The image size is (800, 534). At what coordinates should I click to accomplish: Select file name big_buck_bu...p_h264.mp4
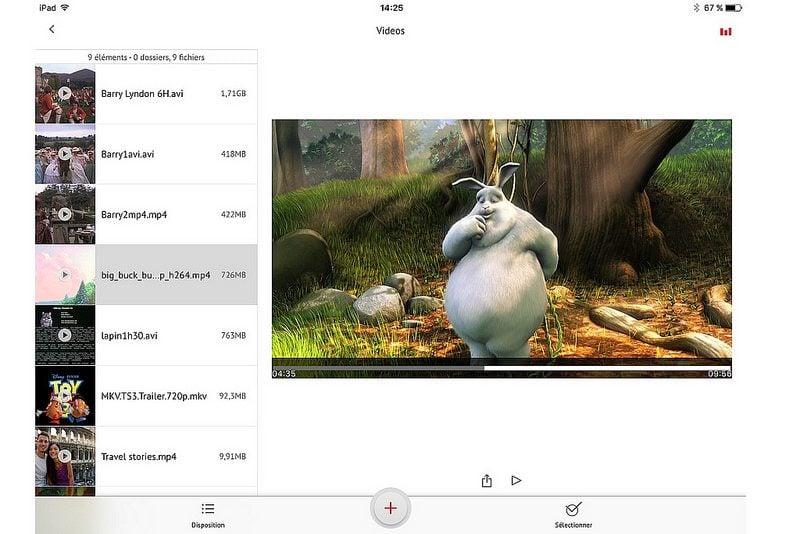tap(156, 275)
